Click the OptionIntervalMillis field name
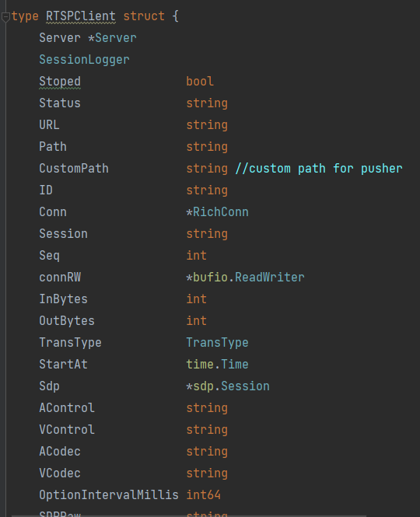 (109, 495)
